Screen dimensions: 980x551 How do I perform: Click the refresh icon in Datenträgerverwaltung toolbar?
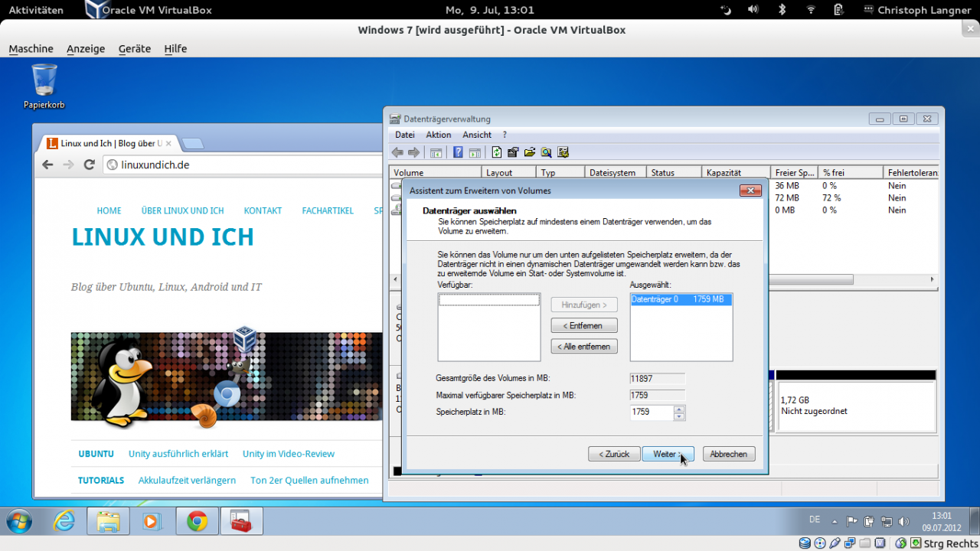(x=497, y=152)
